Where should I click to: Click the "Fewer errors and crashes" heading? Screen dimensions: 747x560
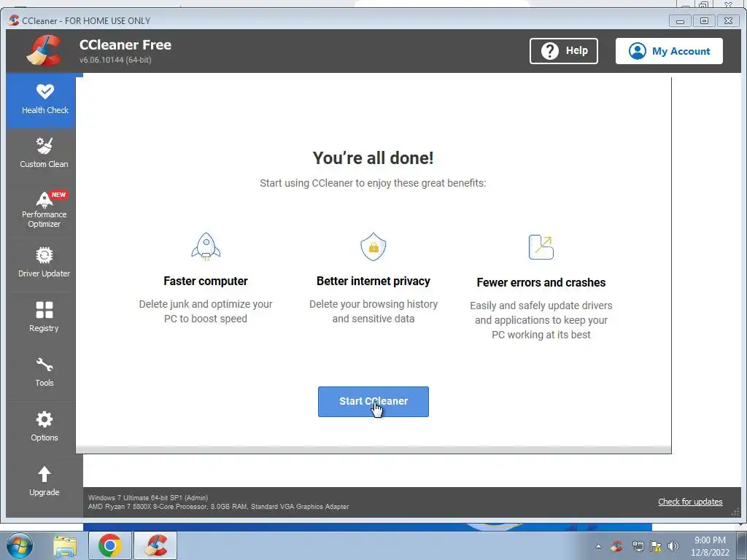[541, 282]
